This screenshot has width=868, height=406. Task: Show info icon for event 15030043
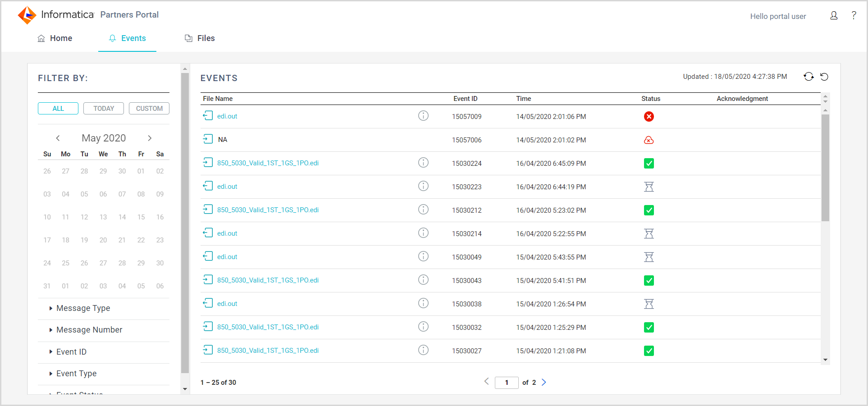pyautogui.click(x=423, y=280)
